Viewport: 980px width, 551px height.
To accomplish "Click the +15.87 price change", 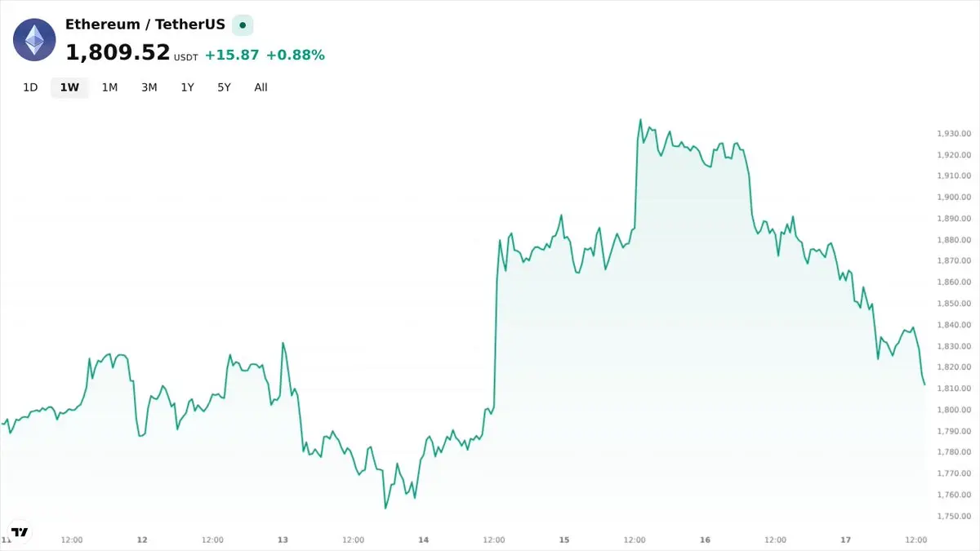I will point(232,55).
